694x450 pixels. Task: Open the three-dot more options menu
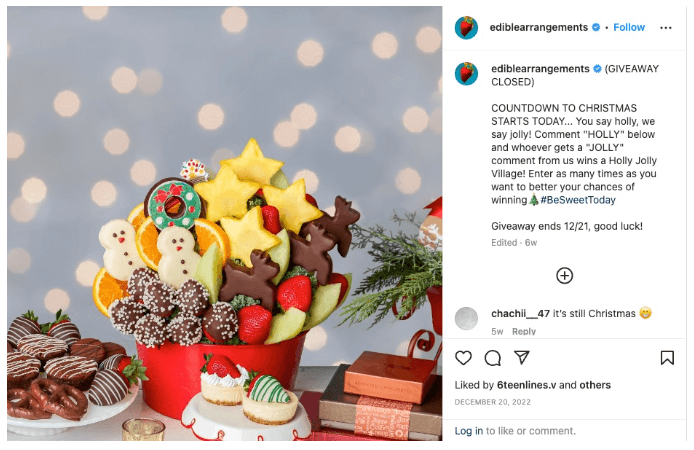[x=666, y=28]
